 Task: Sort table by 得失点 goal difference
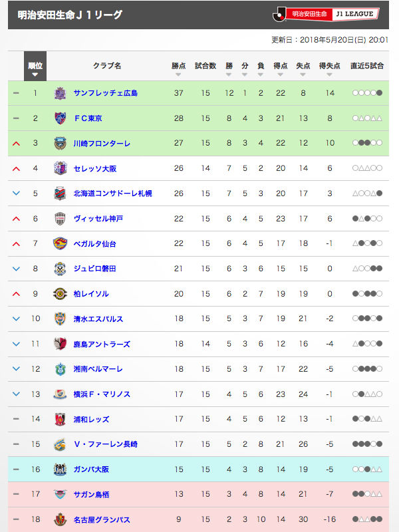tap(329, 68)
